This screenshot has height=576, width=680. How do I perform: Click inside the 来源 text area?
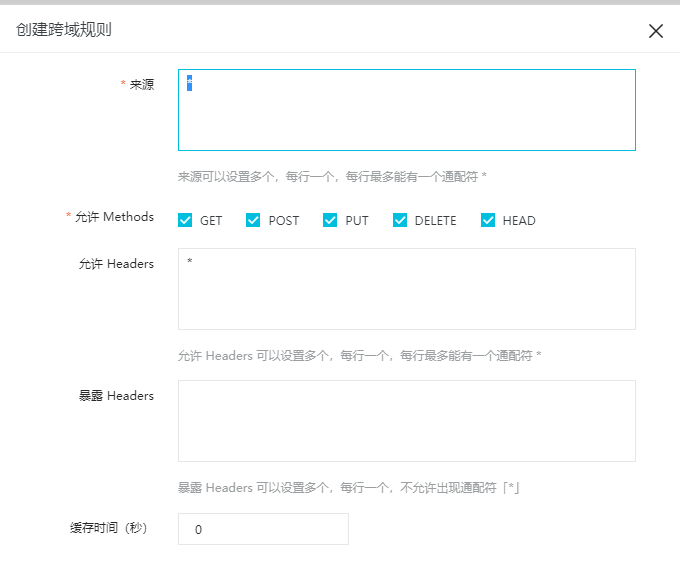[x=406, y=110]
